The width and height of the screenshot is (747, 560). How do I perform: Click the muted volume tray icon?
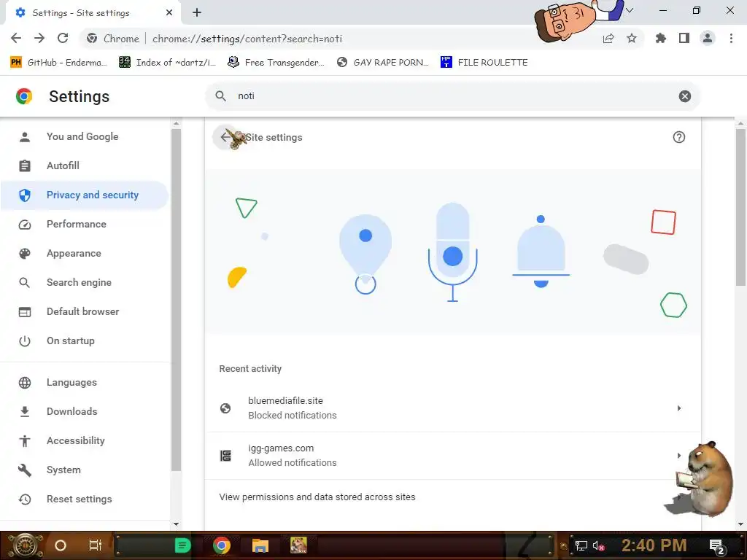[x=599, y=545]
